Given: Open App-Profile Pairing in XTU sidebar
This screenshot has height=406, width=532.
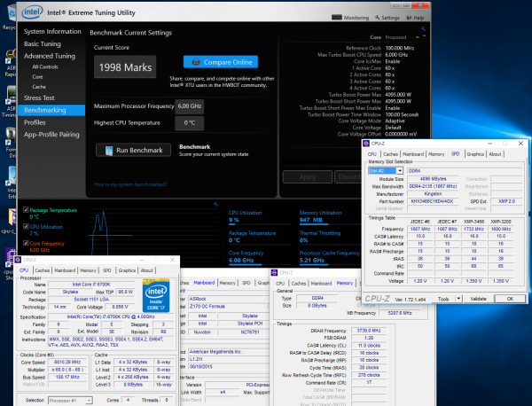Looking at the screenshot, I should (x=51, y=135).
